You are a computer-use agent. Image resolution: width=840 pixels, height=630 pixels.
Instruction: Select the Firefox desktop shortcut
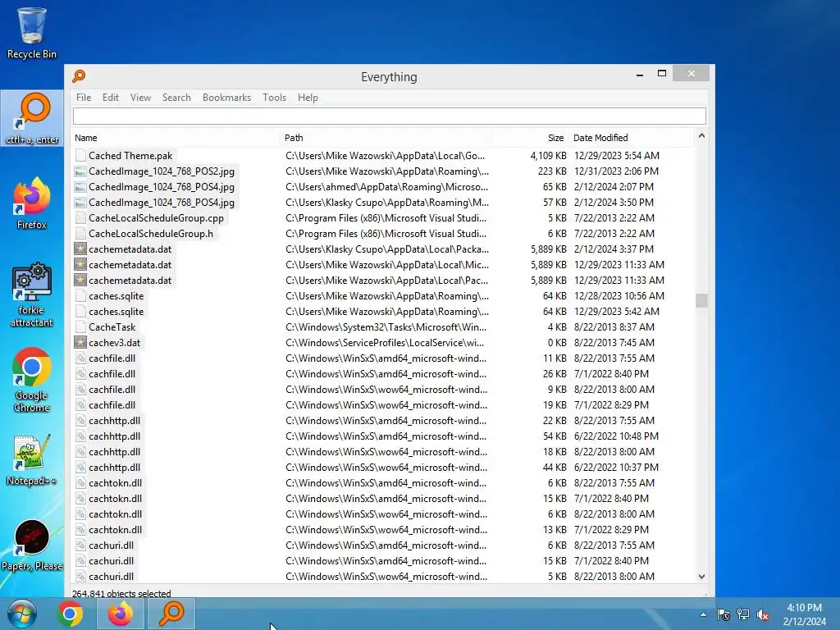coord(31,203)
